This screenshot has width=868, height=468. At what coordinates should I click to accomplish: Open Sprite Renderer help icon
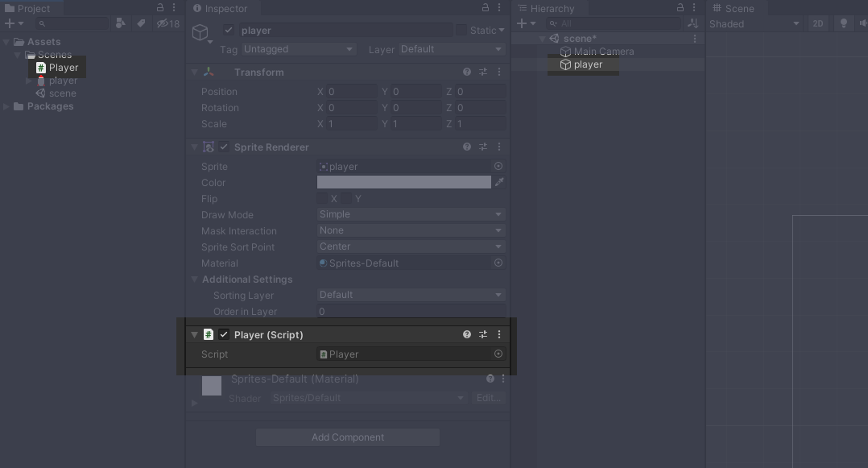click(x=467, y=147)
